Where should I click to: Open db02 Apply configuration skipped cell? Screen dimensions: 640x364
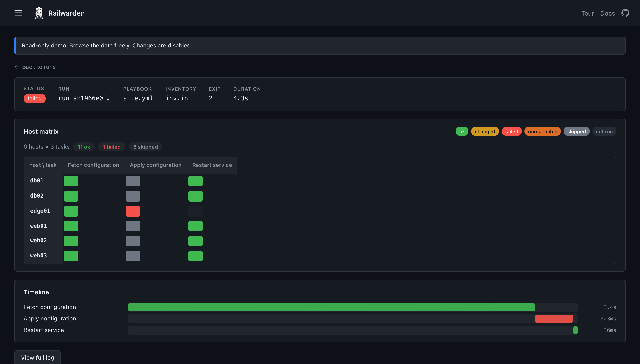pos(133,196)
